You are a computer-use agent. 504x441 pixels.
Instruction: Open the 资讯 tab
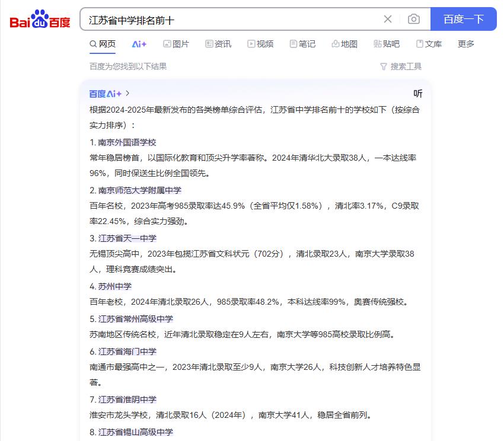[218, 44]
